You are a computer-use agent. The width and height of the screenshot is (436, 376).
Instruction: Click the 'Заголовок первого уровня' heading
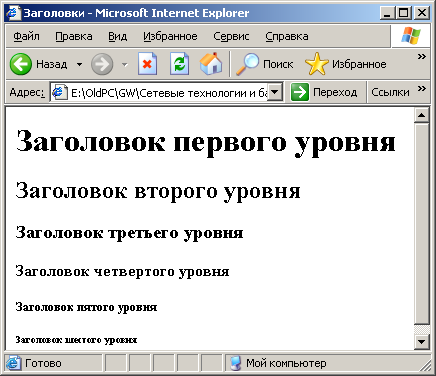[206, 143]
